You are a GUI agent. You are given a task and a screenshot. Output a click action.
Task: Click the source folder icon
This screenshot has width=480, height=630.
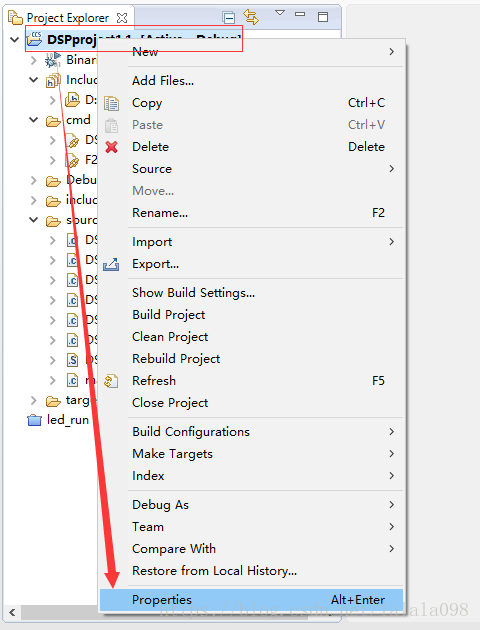(53, 221)
